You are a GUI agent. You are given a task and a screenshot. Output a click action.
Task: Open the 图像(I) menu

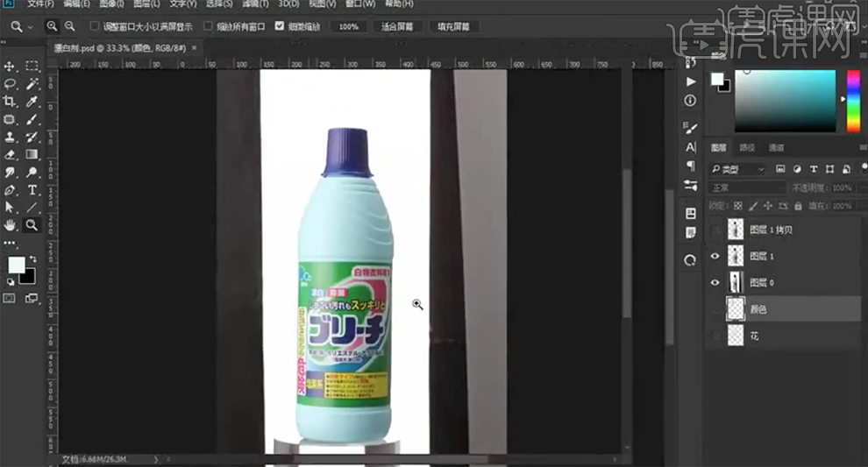tap(113, 4)
